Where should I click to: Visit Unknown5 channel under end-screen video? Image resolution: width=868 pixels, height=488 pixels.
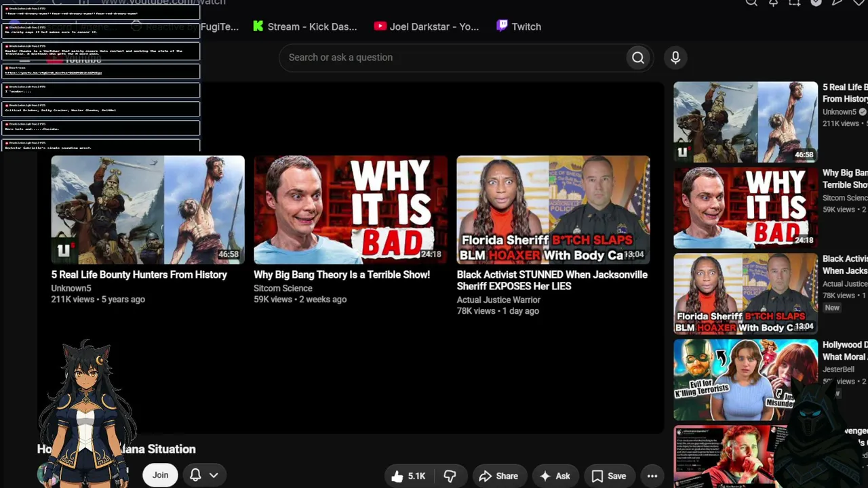click(x=71, y=288)
